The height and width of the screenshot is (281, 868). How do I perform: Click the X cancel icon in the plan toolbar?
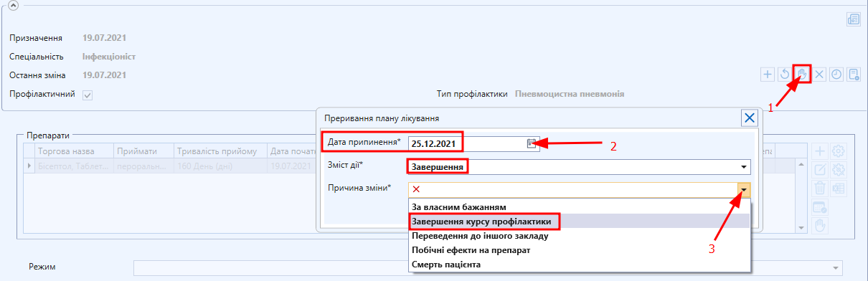pyautogui.click(x=819, y=74)
